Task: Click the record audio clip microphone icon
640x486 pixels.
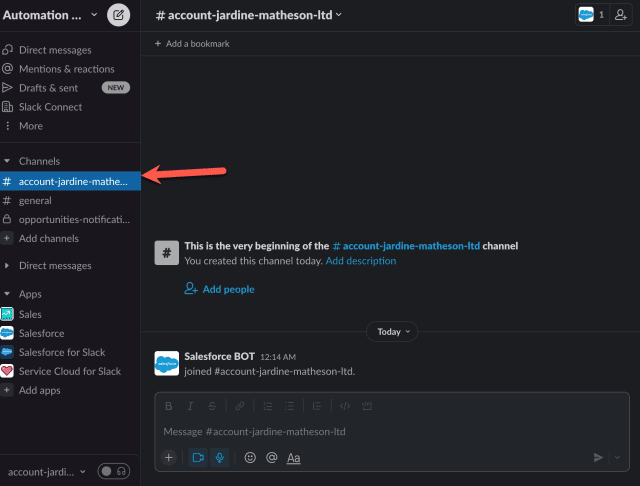Action: coord(220,457)
